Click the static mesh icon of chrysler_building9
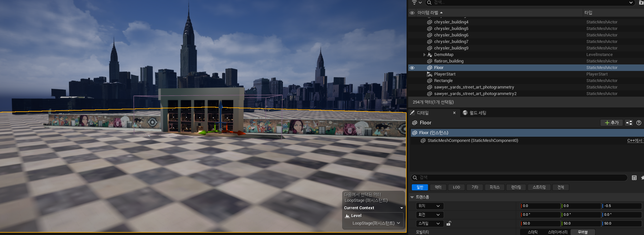This screenshot has height=235, width=644. coord(430,48)
